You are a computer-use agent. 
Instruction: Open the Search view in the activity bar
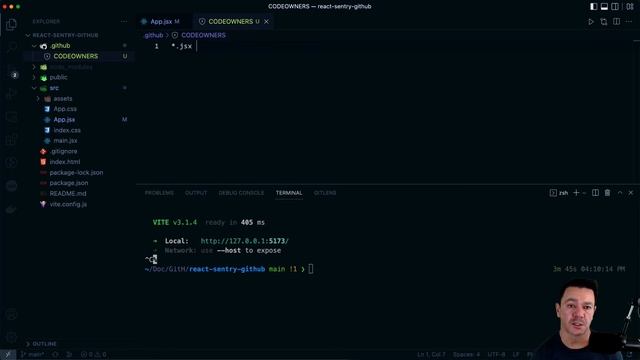pyautogui.click(x=11, y=47)
